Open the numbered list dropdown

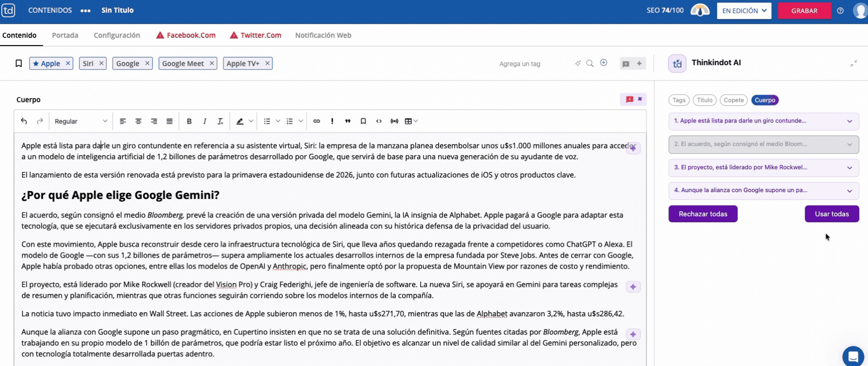point(301,121)
